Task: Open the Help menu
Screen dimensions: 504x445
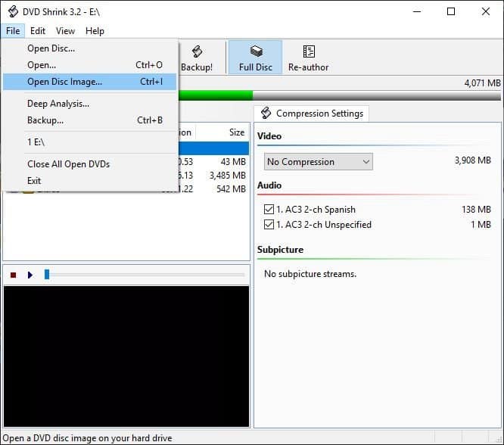Action: click(95, 31)
